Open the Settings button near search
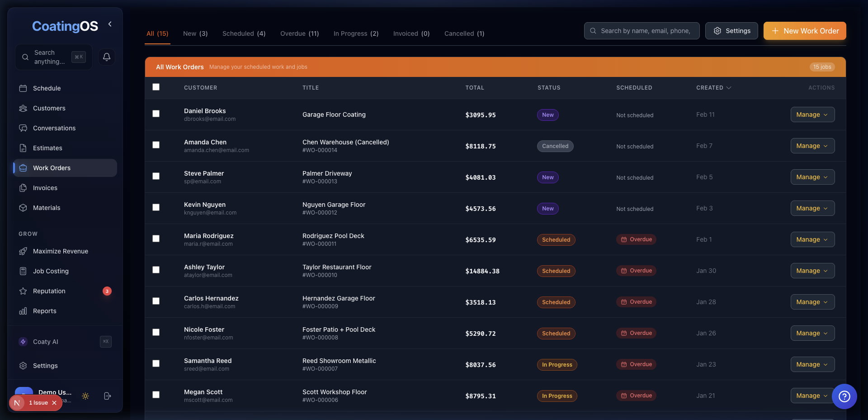 [731, 31]
